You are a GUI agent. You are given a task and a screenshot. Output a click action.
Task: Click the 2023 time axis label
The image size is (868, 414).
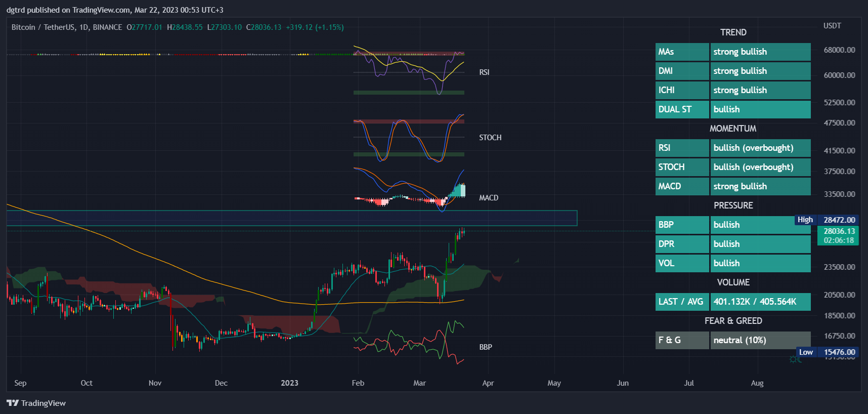click(289, 383)
